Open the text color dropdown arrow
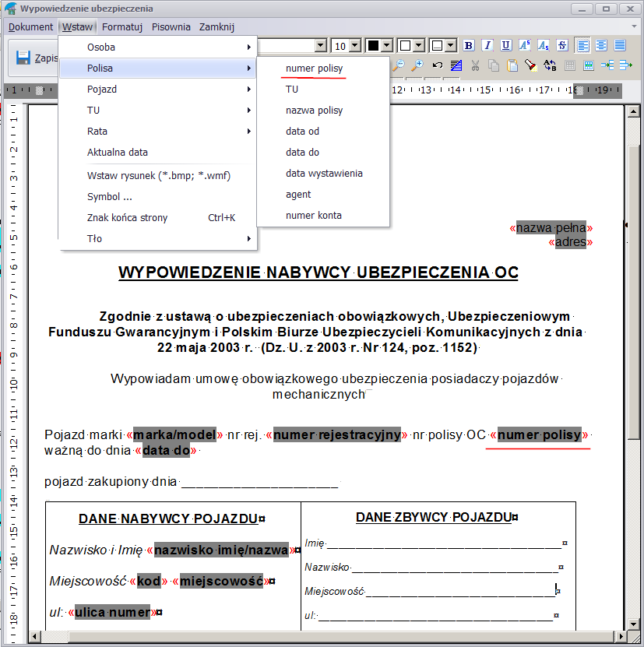 pos(387,45)
